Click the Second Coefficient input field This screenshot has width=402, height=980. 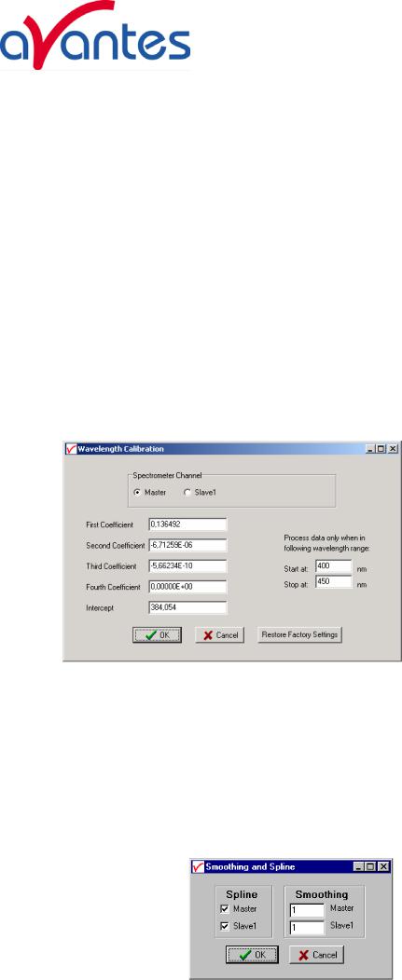point(187,545)
